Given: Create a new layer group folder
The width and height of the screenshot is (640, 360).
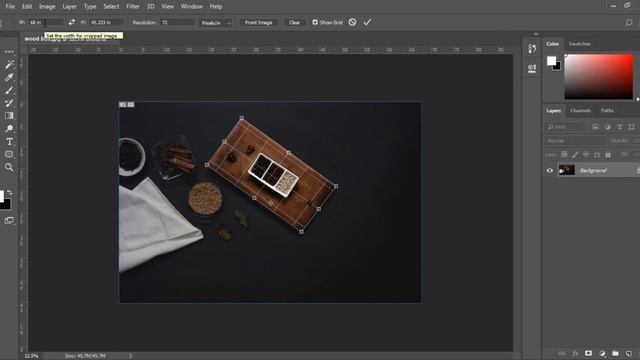Looking at the screenshot, I should click(616, 353).
